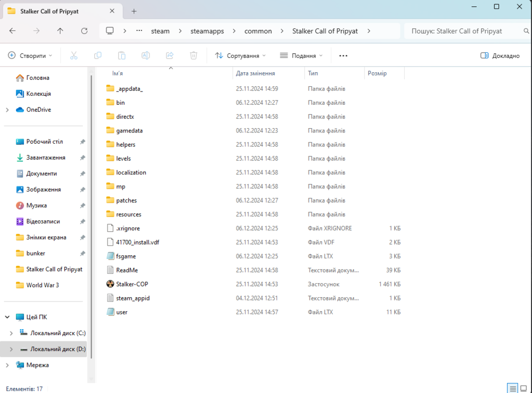Image resolution: width=532 pixels, height=393 pixels.
Task: Sort by the Дата змінення column header
Action: coord(255,73)
